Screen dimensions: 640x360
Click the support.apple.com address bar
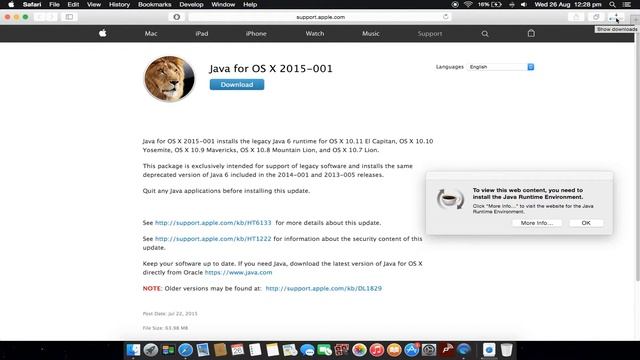point(320,17)
